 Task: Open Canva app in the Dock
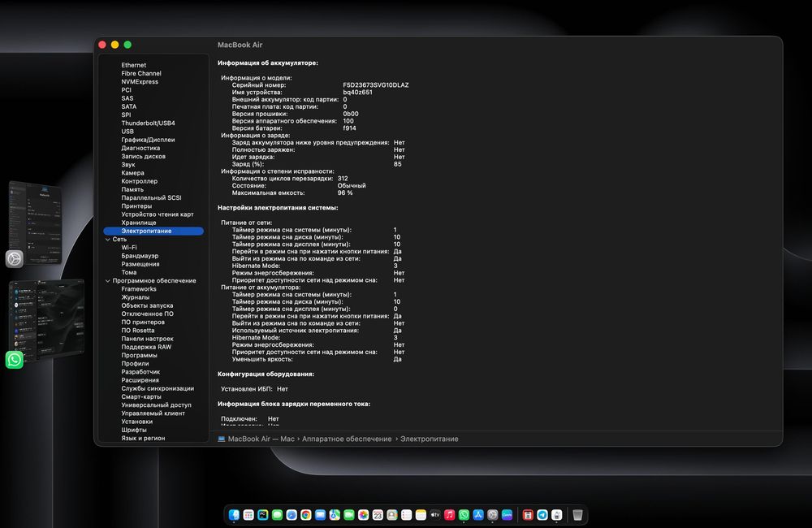507,514
